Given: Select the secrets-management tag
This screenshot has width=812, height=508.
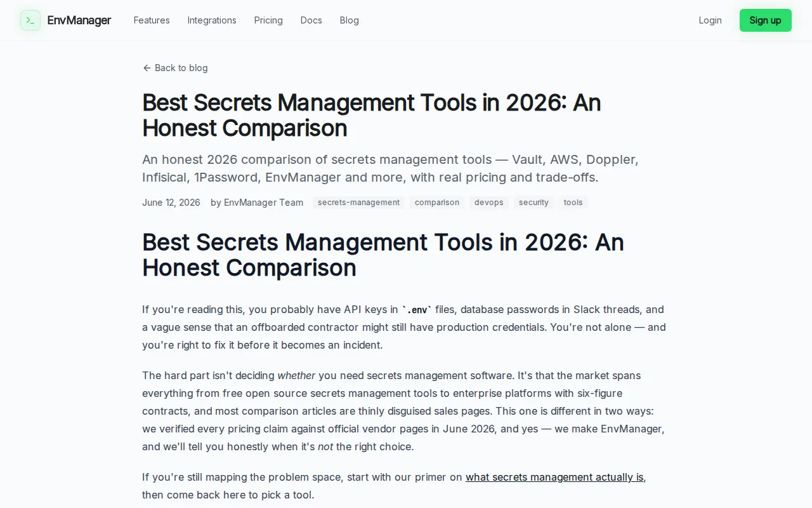Looking at the screenshot, I should point(358,203).
